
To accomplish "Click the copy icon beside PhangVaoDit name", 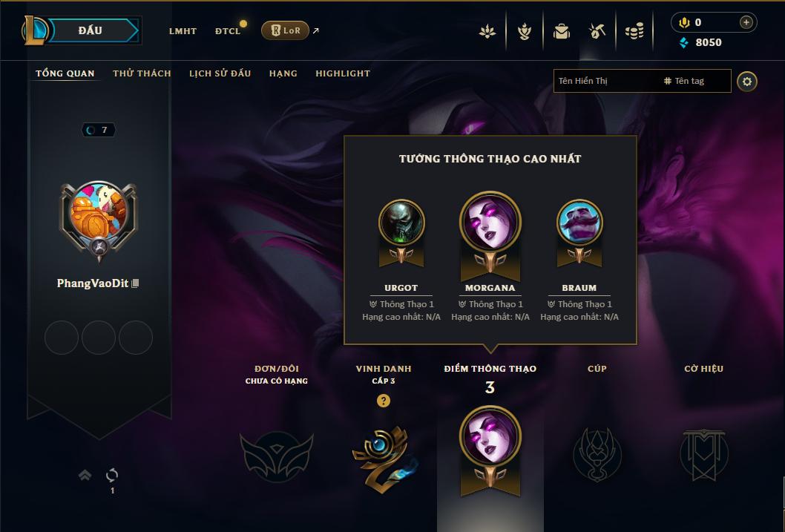I will 135,283.
